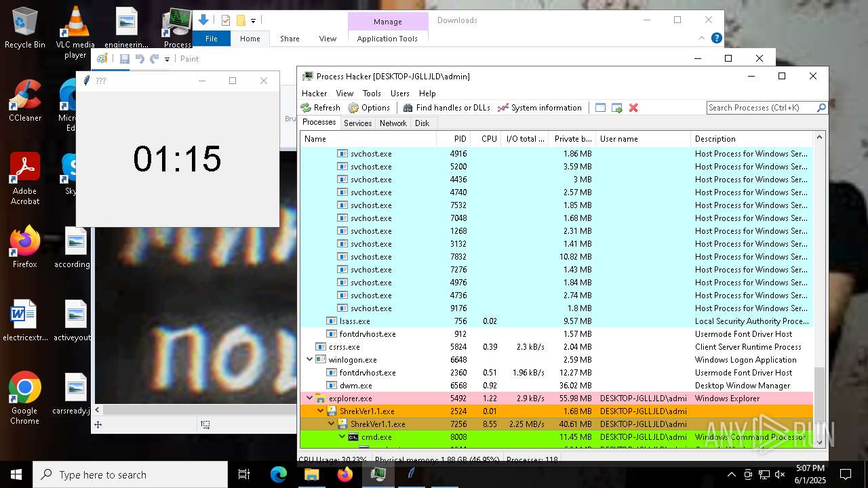Viewport: 868px width, 488px height.
Task: Select fontdrvhost.exe with PID 912
Action: coord(557,334)
